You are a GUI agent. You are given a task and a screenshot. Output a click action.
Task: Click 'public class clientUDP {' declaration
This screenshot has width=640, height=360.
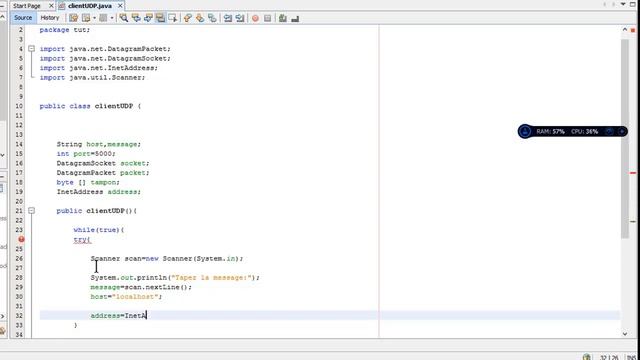[90, 106]
